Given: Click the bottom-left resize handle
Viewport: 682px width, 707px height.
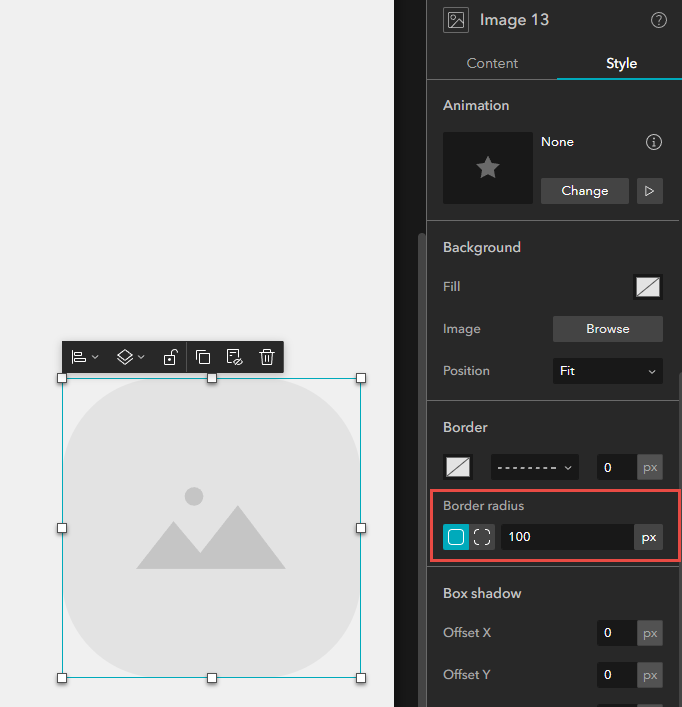Looking at the screenshot, I should pyautogui.click(x=62, y=678).
